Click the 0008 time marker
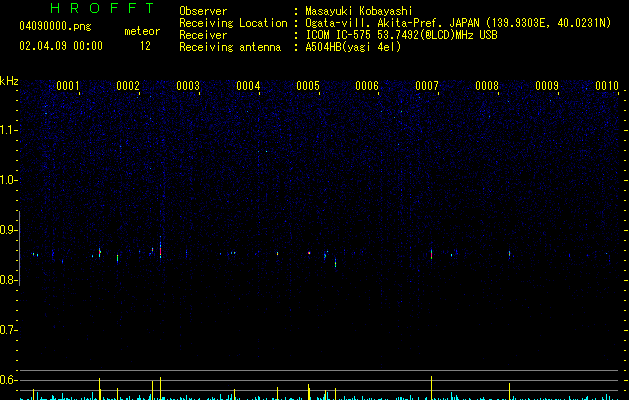 click(487, 86)
